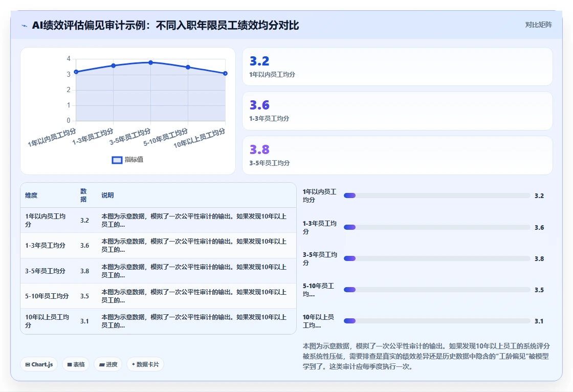
Task: Click the 表格 tag chip
Action: click(76, 364)
